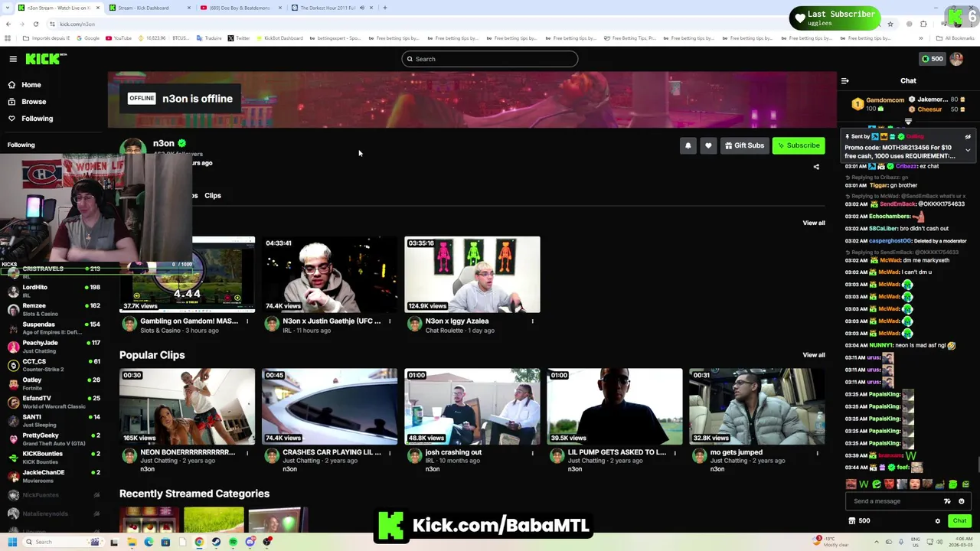Go to Following in the sidebar
This screenshot has height=551, width=980.
[30, 119]
